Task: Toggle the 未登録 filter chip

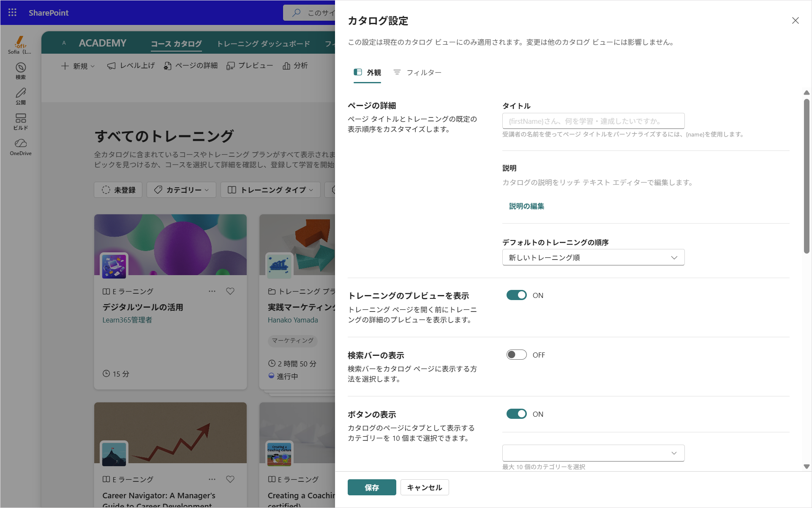Action: click(x=118, y=190)
